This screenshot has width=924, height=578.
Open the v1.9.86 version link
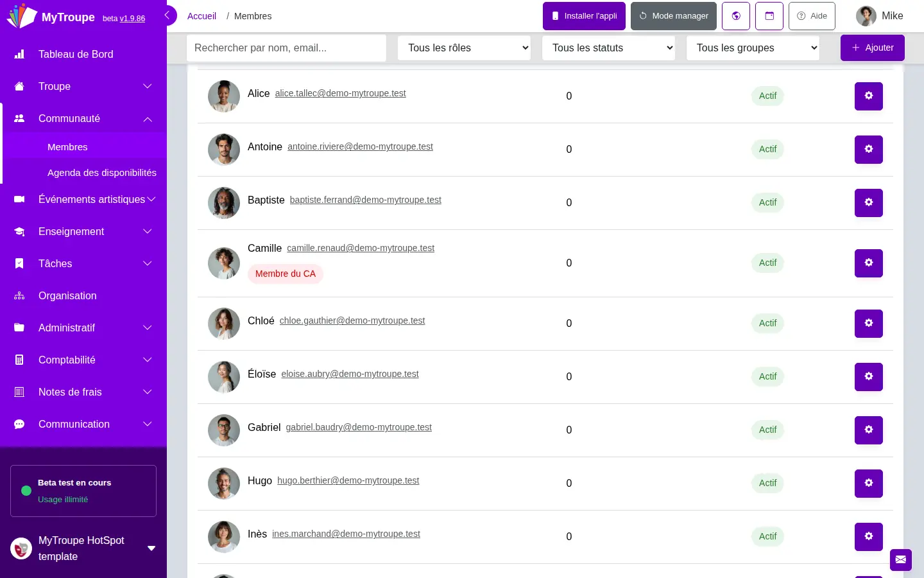(132, 19)
